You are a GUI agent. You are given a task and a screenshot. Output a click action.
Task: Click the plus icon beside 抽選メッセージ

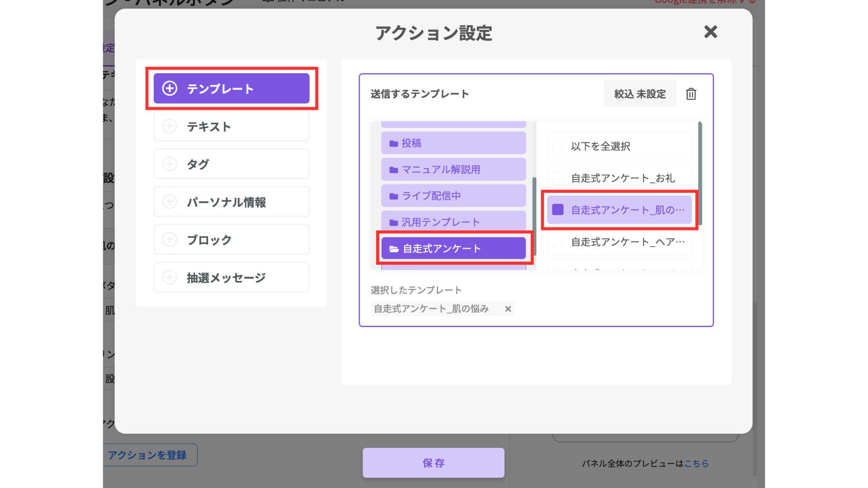(x=170, y=277)
